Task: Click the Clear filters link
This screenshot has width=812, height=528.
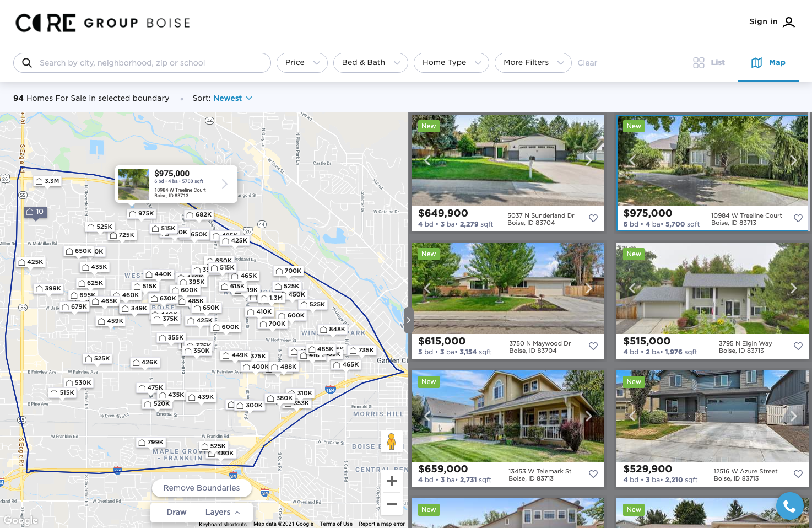Action: click(x=587, y=63)
